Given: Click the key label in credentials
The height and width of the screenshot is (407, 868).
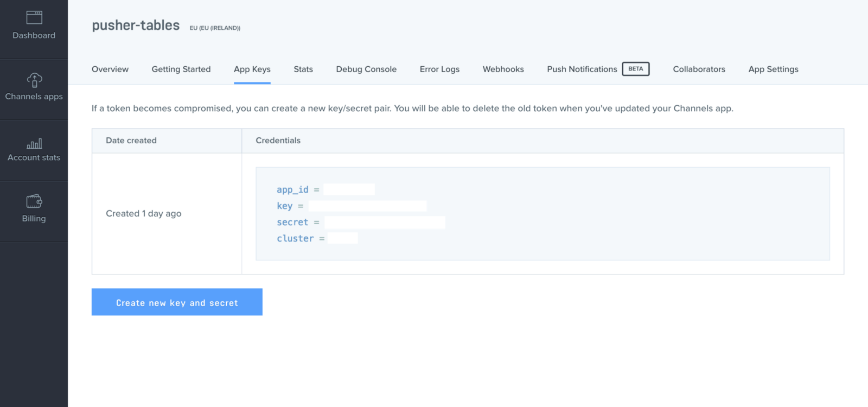Looking at the screenshot, I should pos(284,206).
